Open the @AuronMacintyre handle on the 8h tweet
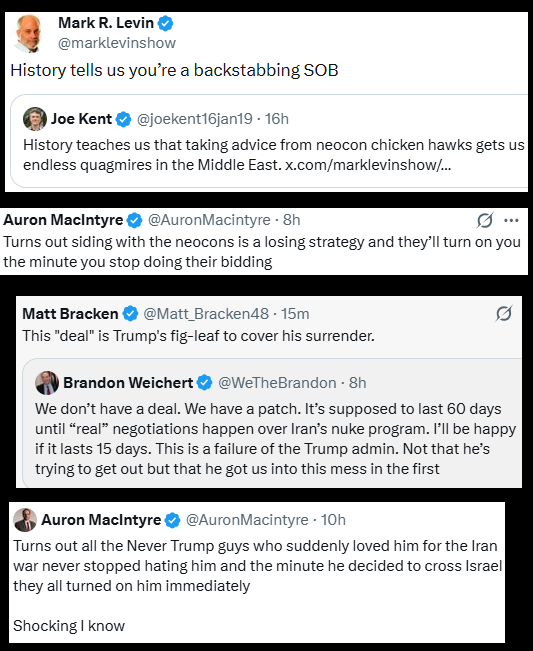 pos(209,220)
